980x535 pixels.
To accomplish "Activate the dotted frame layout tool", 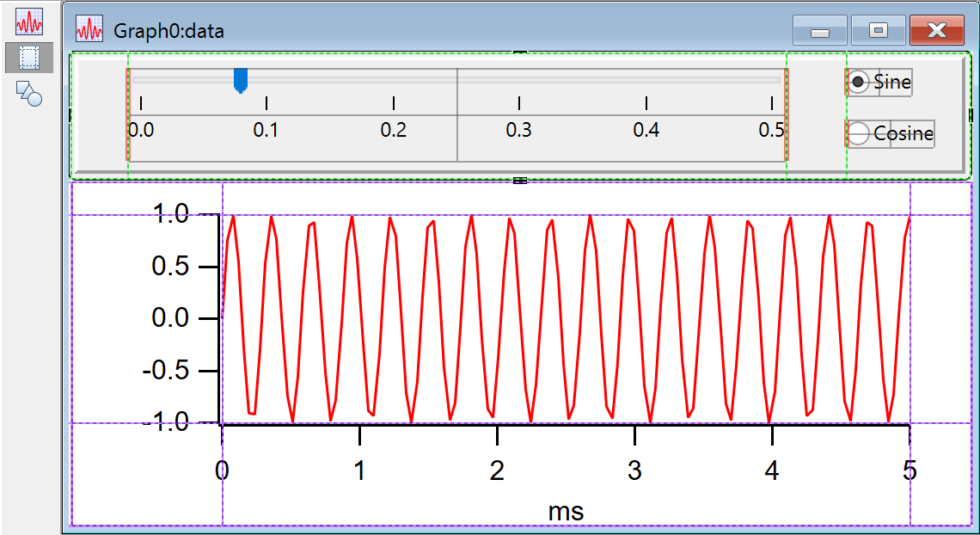I will [28, 58].
